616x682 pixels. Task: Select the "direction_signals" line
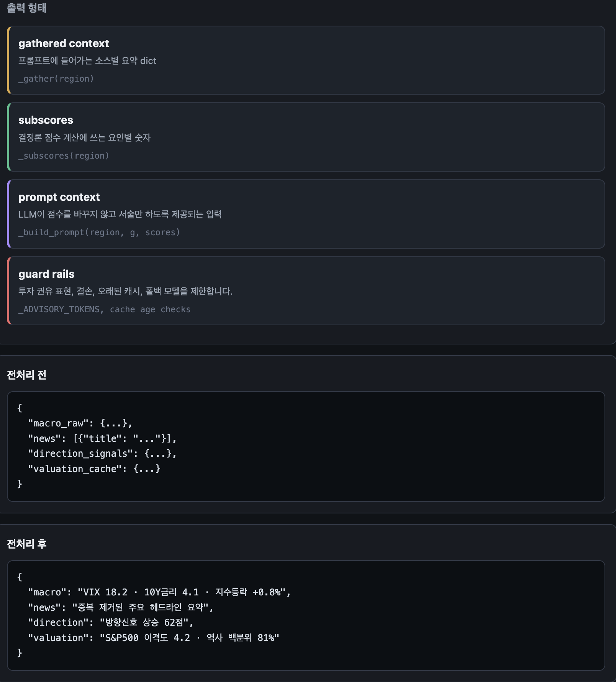[102, 453]
